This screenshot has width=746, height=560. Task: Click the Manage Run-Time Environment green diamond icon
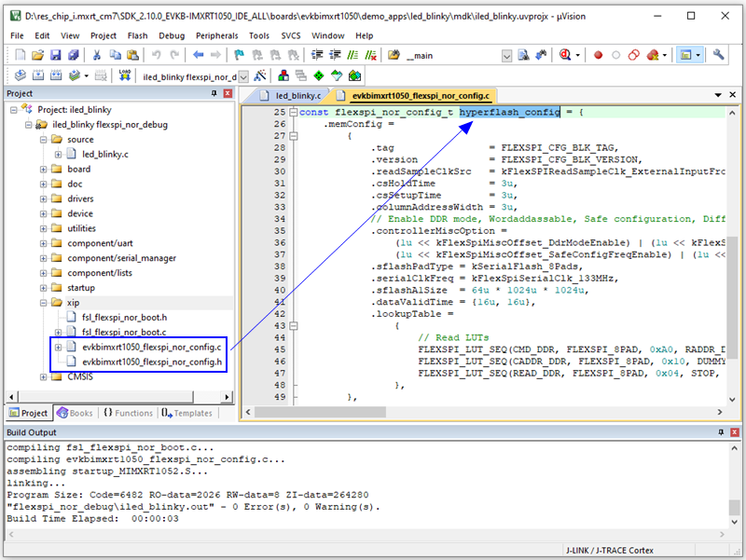pyautogui.click(x=320, y=75)
